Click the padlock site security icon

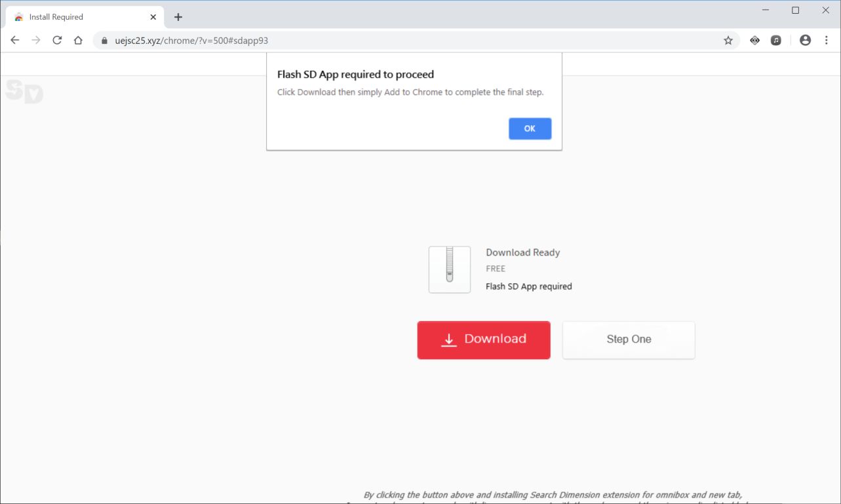pyautogui.click(x=104, y=40)
